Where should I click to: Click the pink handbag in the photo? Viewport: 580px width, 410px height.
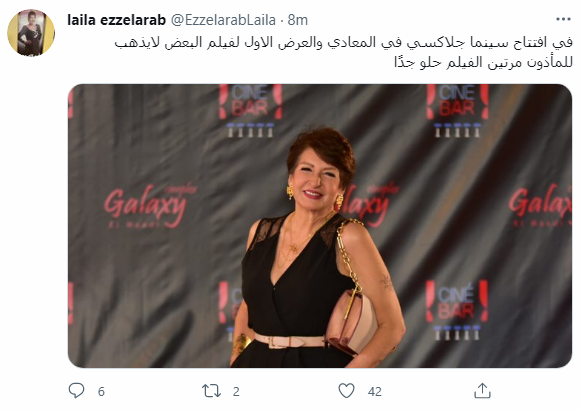(x=351, y=322)
